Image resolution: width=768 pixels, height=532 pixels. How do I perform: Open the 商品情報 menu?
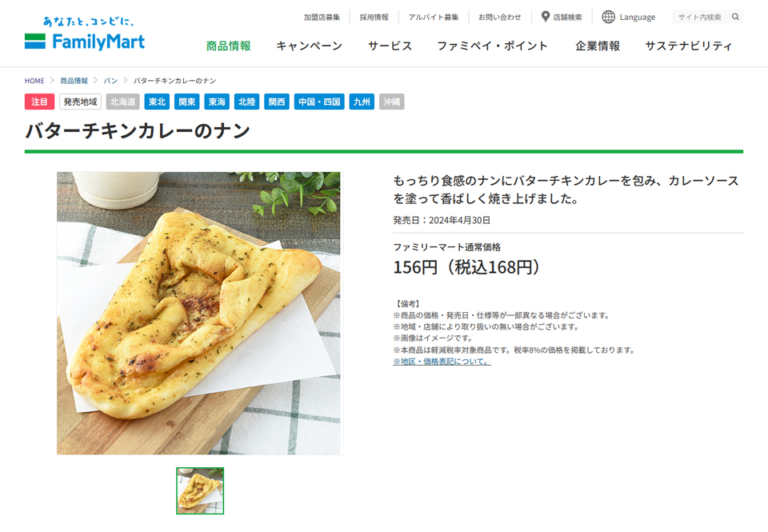(228, 46)
